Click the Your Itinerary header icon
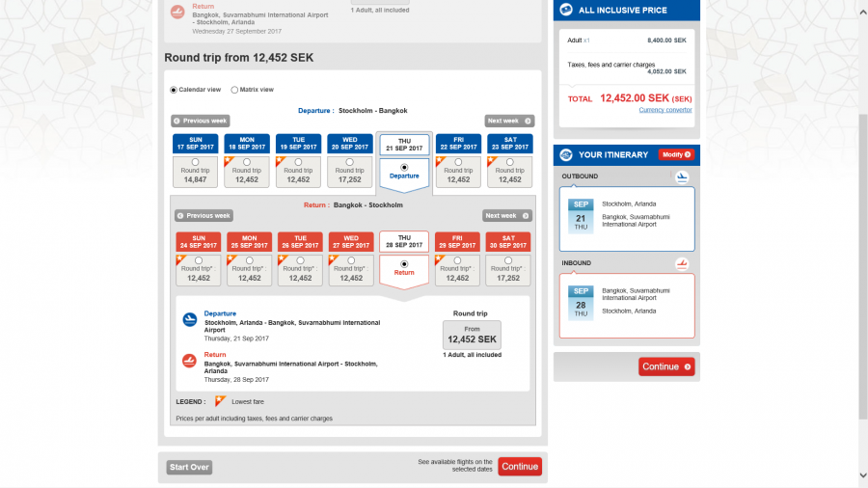The height and width of the screenshot is (488, 868). coord(566,154)
